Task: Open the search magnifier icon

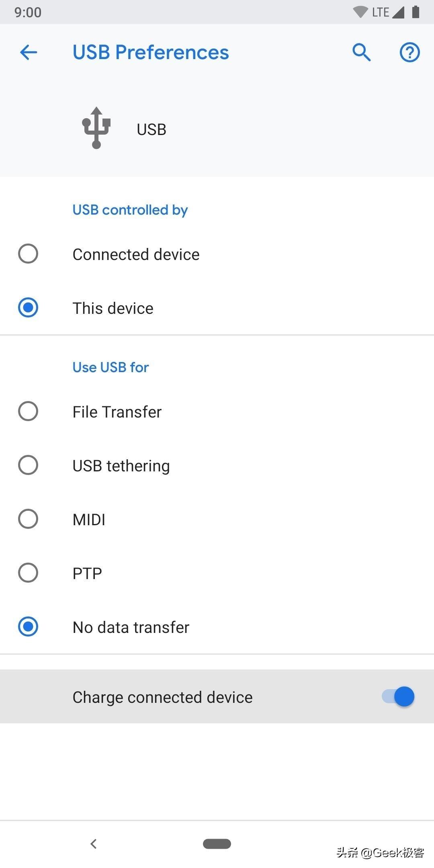Action: coord(361,52)
